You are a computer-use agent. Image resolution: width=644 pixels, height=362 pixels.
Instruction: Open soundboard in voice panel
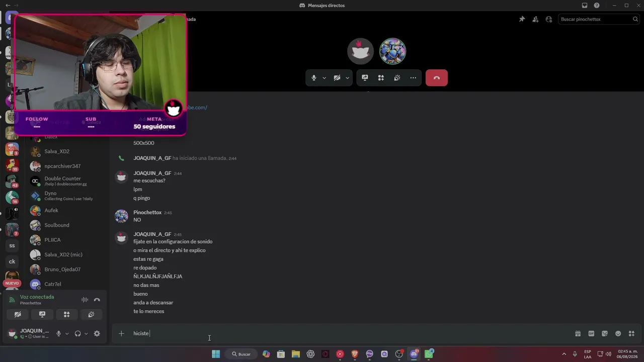(91, 315)
